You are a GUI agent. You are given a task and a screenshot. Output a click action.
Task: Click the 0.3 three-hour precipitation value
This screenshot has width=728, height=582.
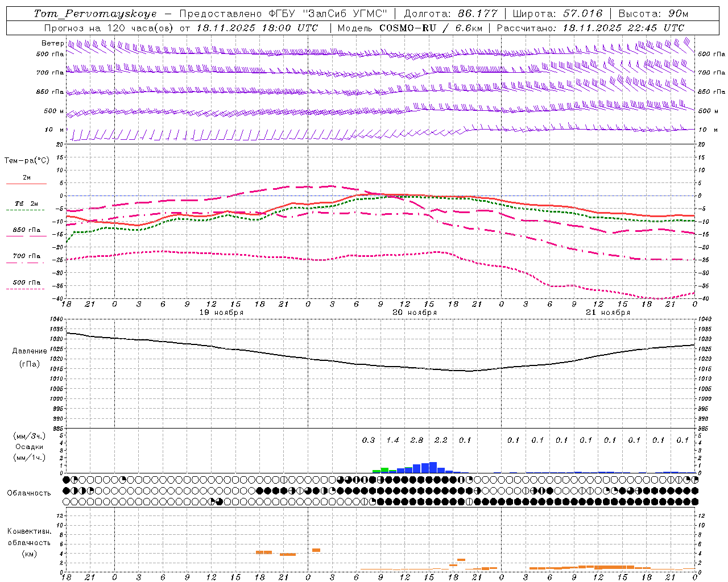[369, 440]
